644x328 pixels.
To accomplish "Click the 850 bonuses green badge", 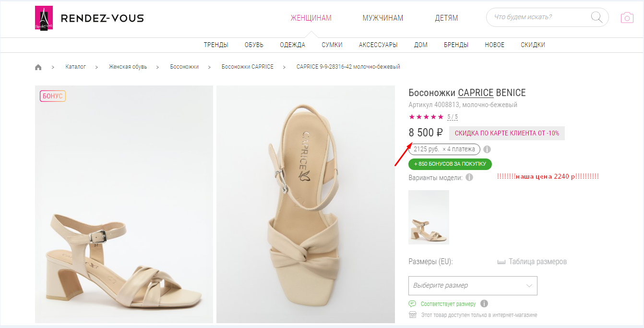I will coord(450,164).
